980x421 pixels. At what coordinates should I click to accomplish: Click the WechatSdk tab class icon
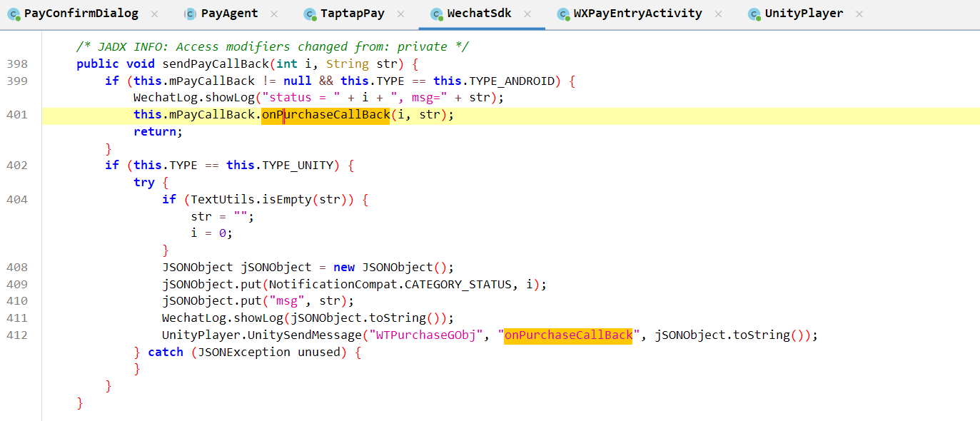[437, 14]
